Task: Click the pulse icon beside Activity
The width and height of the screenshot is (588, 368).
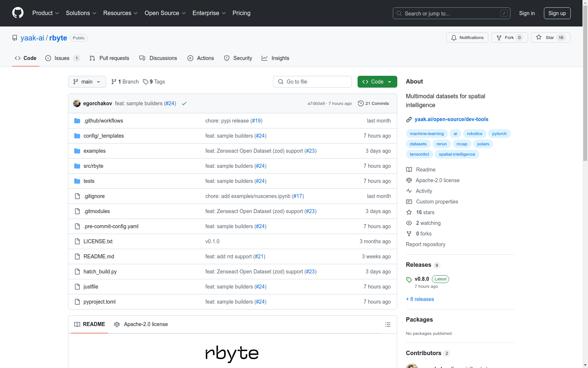Action: [x=409, y=191]
